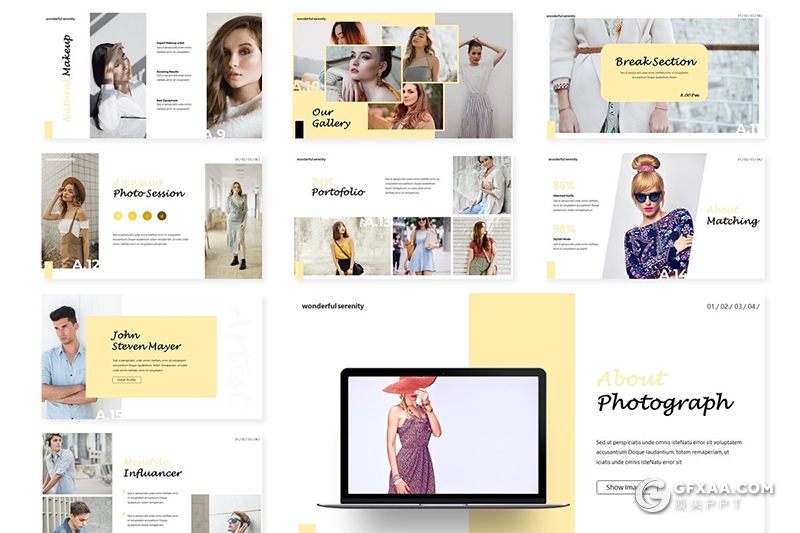This screenshot has width=800, height=533.
Task: Click the GFXAA.COM watermark logo icon
Action: [x=653, y=497]
